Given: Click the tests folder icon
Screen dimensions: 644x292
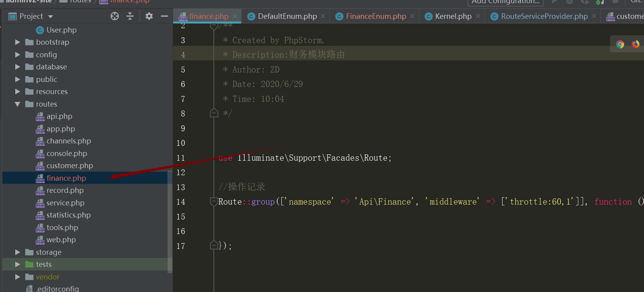Looking at the screenshot, I should point(29,265).
